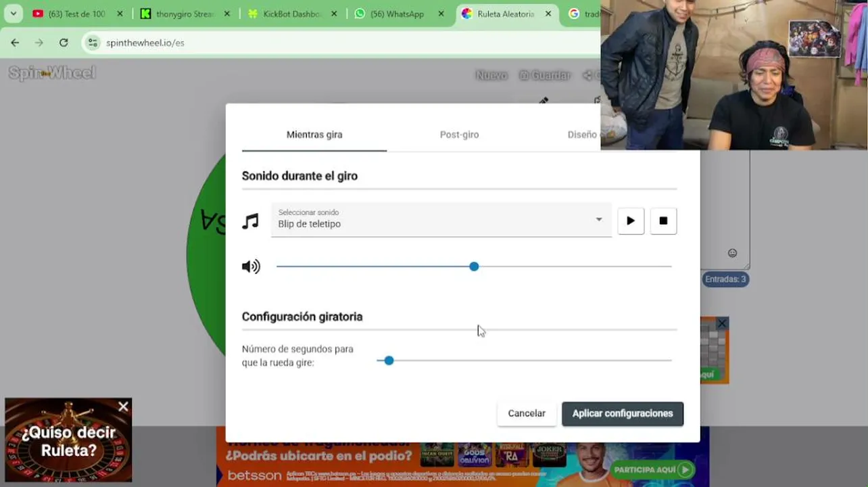Click the Sonido durante el giro heading
This screenshot has height=487, width=868.
pyautogui.click(x=299, y=176)
